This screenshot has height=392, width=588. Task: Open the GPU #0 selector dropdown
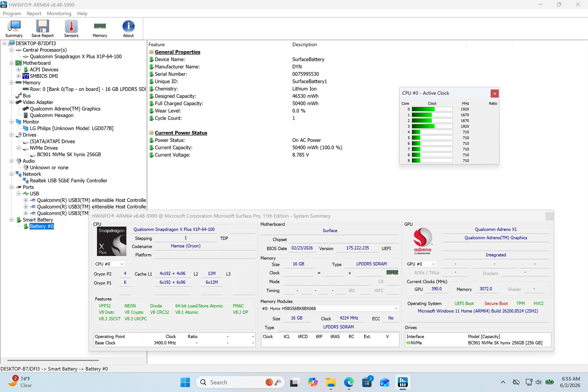tap(421, 264)
